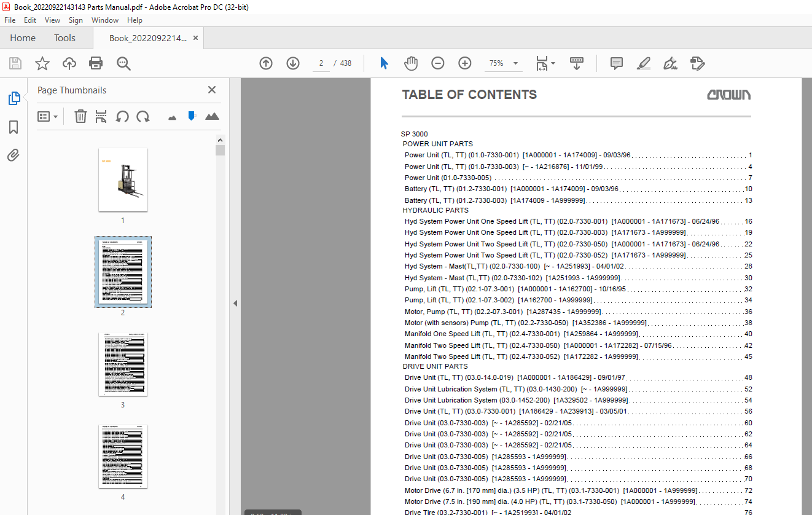Zoom in with the plus button
812x515 pixels.
[465, 63]
